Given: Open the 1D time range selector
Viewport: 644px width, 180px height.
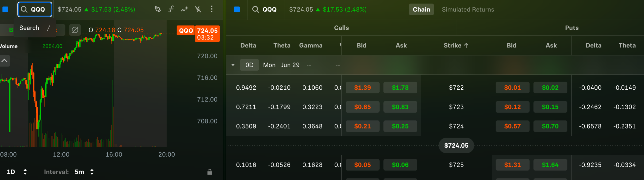Looking at the screenshot, I should pyautogui.click(x=17, y=172).
